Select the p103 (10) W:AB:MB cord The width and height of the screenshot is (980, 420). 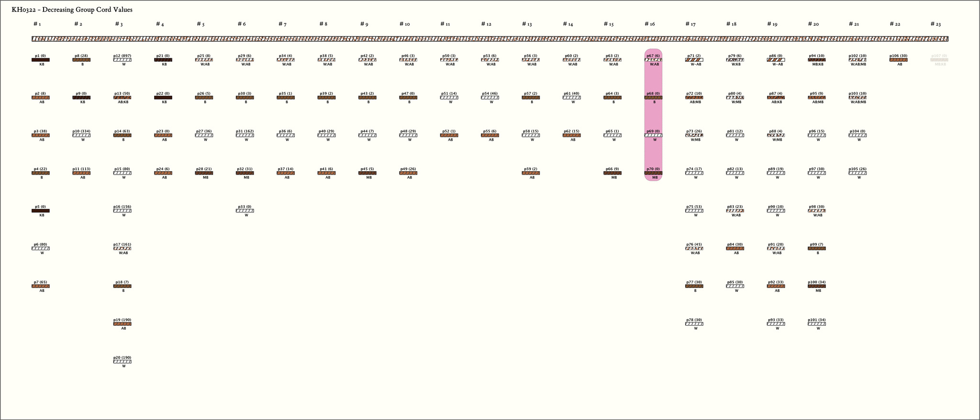pyautogui.click(x=857, y=98)
